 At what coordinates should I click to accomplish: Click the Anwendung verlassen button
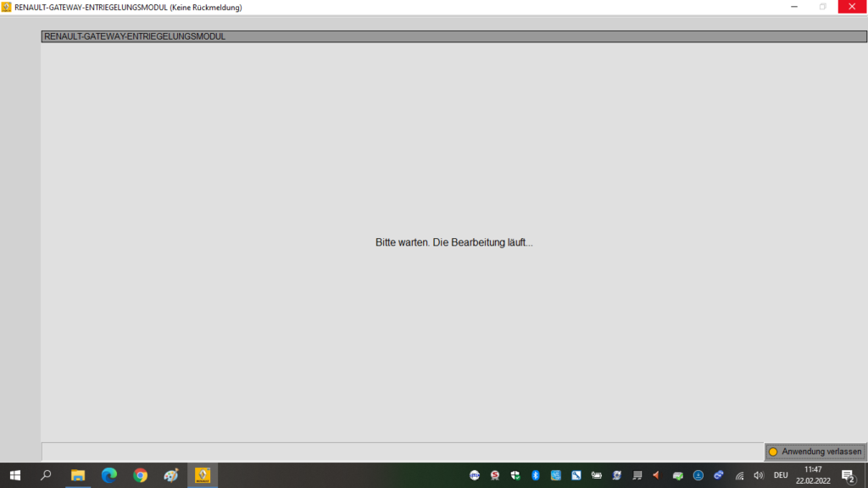815,452
